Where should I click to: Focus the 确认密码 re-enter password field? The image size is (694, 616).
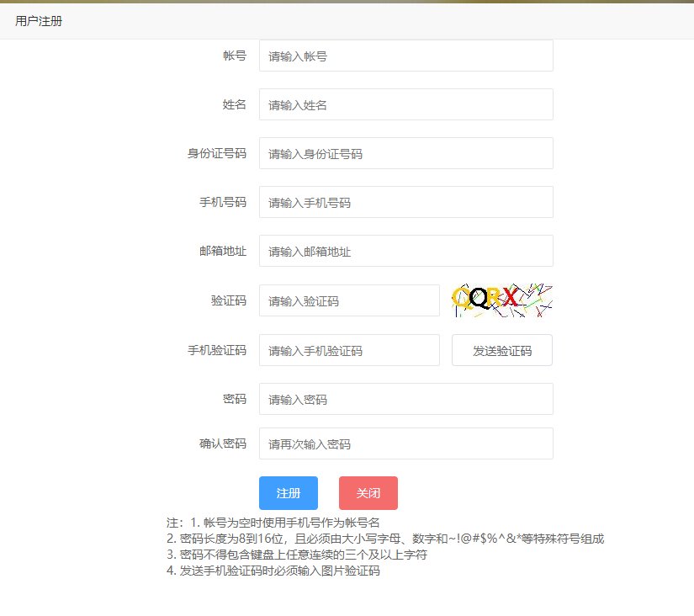coord(405,443)
